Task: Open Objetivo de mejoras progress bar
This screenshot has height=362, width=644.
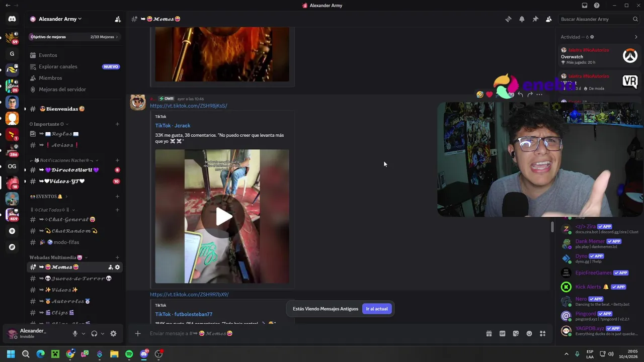Action: 74,37
